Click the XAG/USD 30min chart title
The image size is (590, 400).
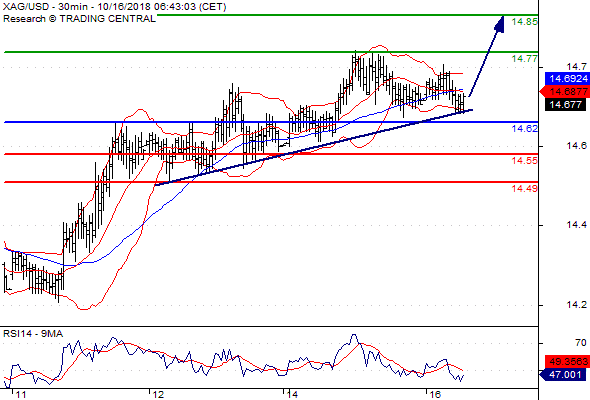115,7
